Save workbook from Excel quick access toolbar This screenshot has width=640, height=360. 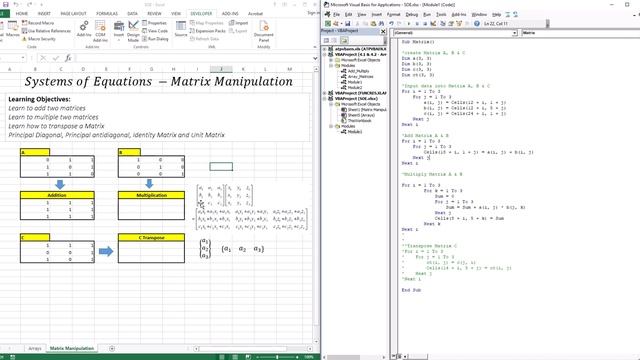[5, 4]
